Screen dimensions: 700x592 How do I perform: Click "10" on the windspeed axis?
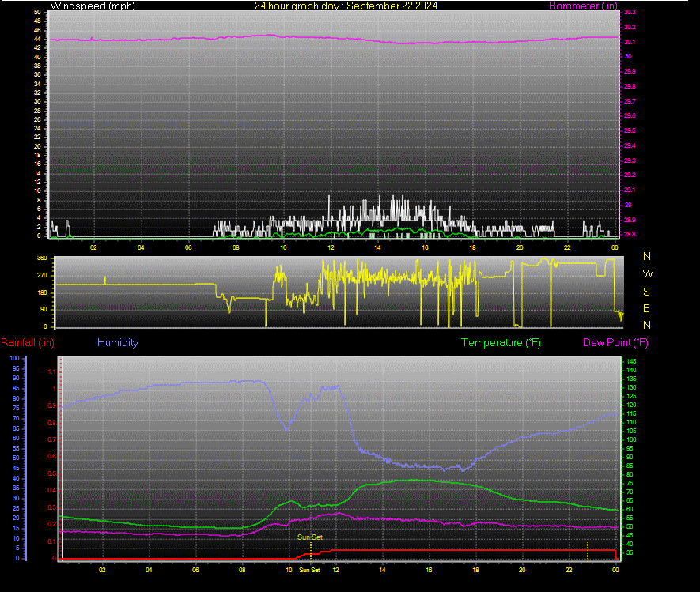[x=37, y=191]
